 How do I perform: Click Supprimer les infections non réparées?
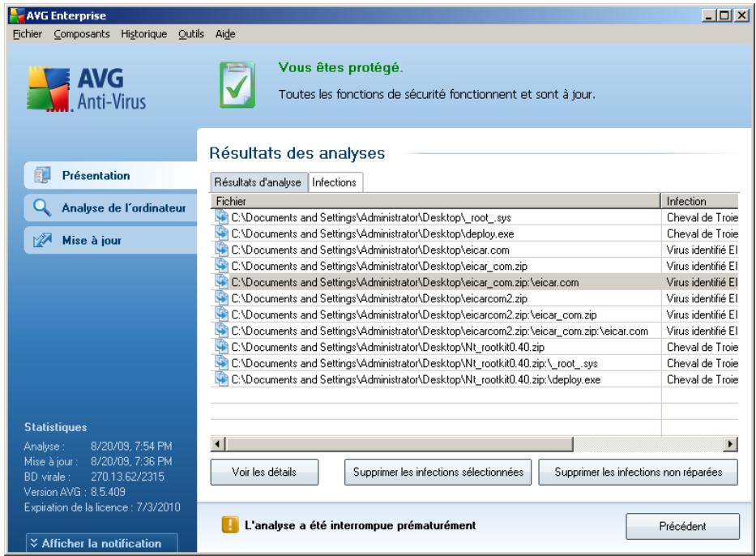[x=638, y=472]
